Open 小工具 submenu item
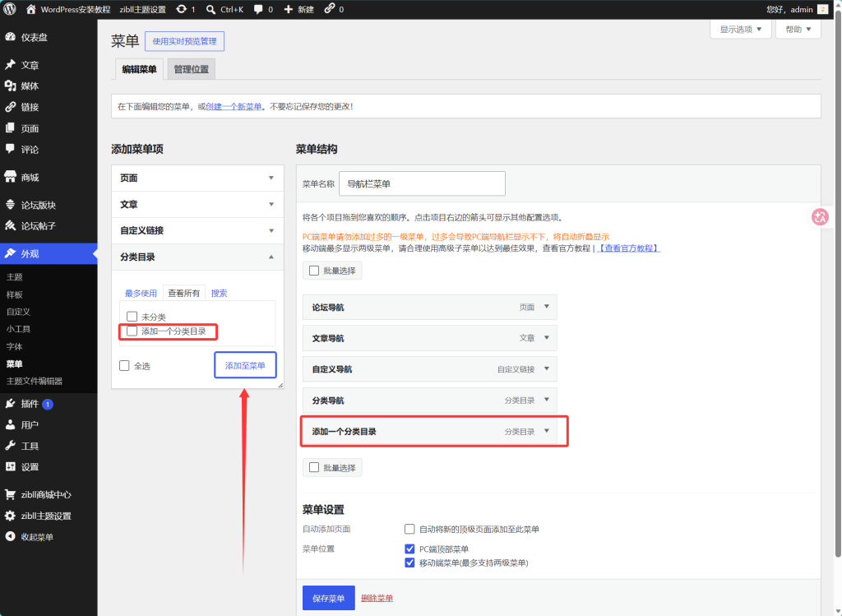The height and width of the screenshot is (616, 842). pyautogui.click(x=18, y=329)
